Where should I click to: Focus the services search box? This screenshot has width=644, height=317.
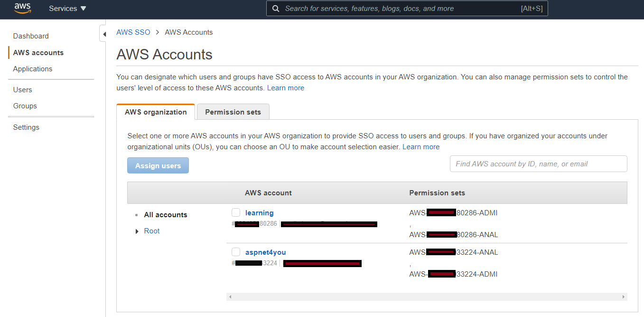[x=407, y=9]
